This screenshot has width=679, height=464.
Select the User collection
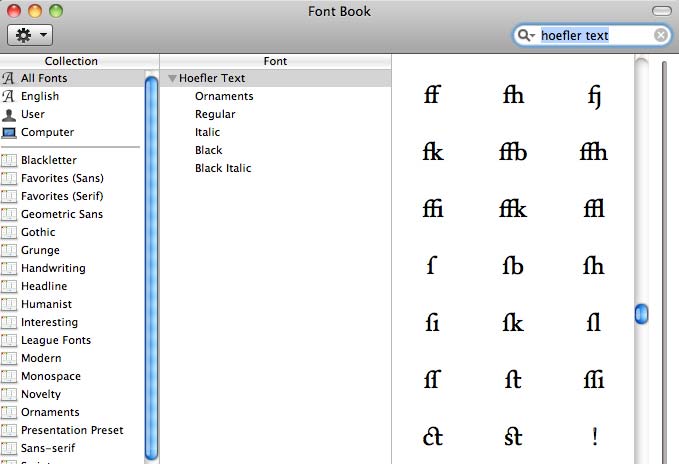(x=72, y=114)
